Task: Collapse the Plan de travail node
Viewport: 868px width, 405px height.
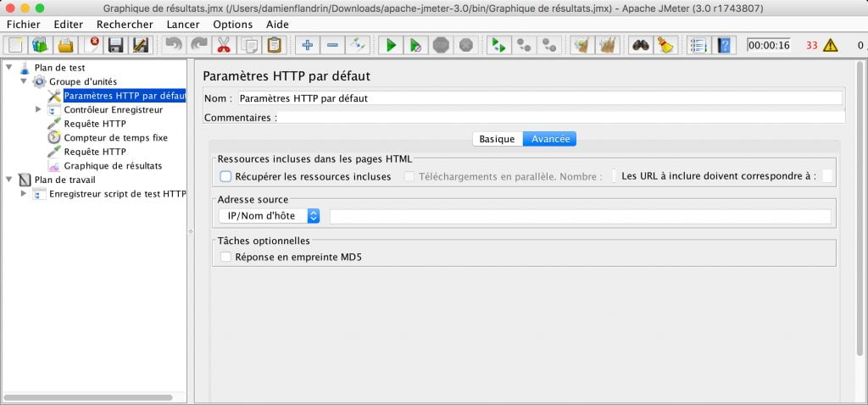Action: 8,180
